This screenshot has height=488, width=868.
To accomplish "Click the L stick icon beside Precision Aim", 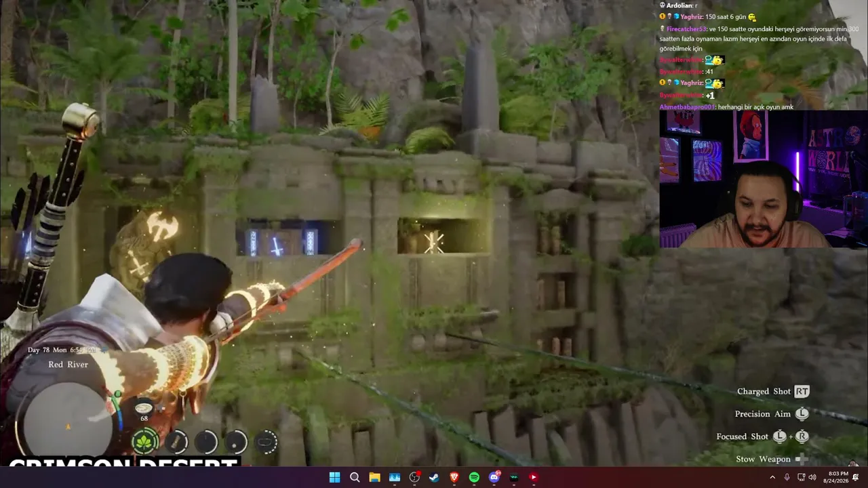I will [802, 413].
